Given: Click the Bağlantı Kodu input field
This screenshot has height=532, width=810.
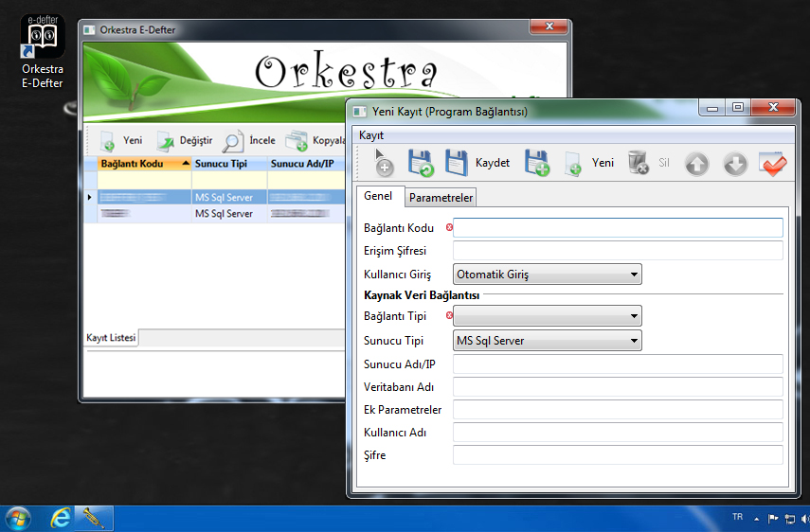Looking at the screenshot, I should click(x=618, y=228).
